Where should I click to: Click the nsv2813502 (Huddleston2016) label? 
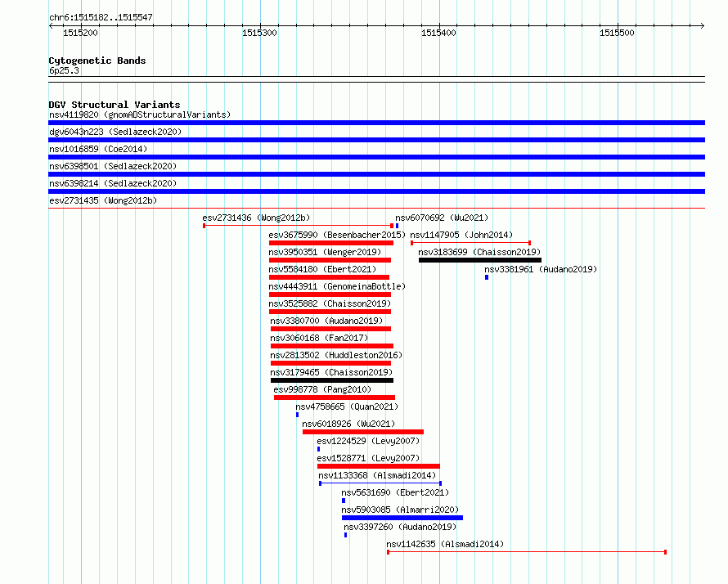337,355
